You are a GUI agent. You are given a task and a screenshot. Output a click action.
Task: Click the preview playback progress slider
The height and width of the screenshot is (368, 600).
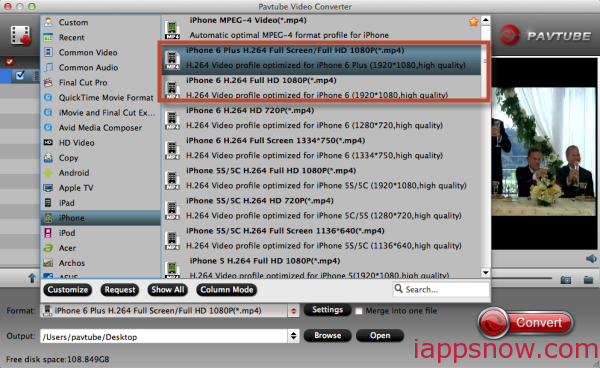(x=522, y=278)
